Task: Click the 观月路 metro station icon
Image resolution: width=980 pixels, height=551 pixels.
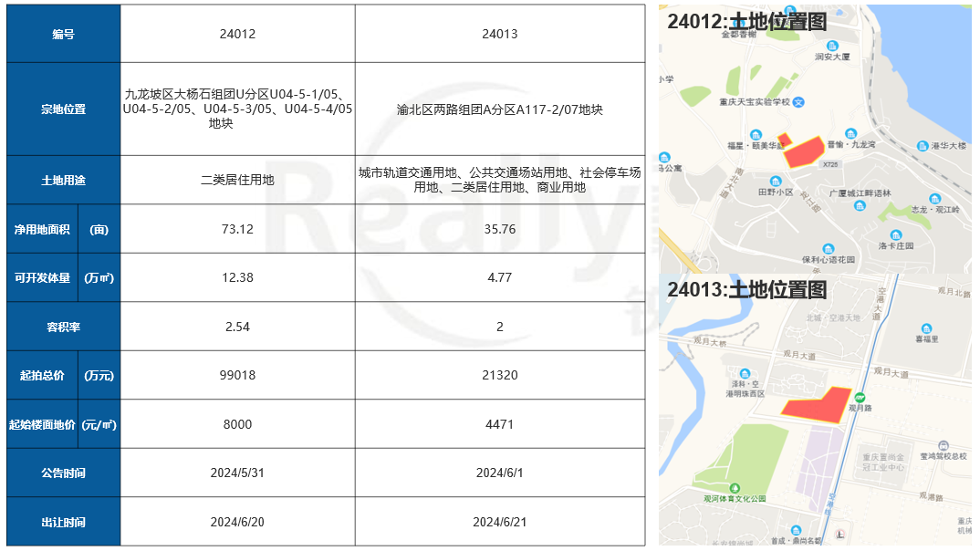Action: tap(860, 398)
